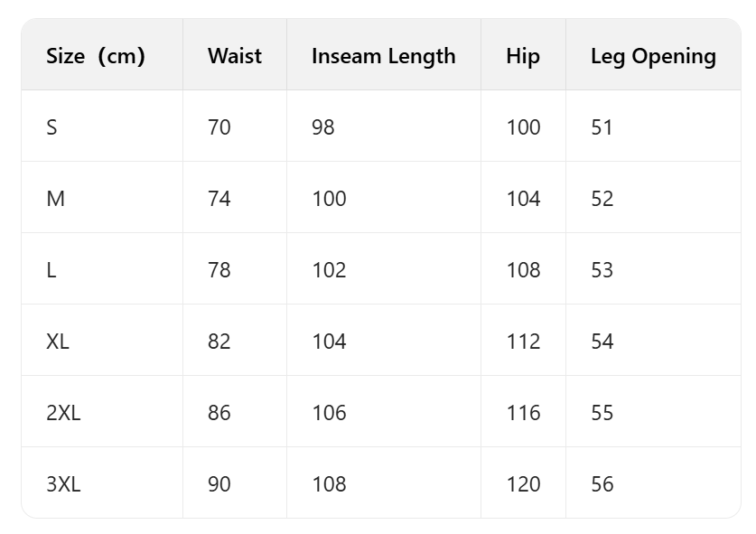Click waist value 70 for size S
Viewport: 756px width, 534px height.
(219, 127)
